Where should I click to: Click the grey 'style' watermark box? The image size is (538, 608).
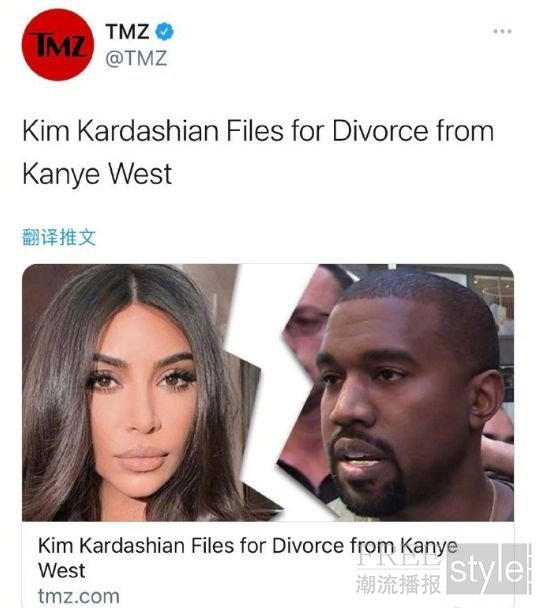point(488,569)
